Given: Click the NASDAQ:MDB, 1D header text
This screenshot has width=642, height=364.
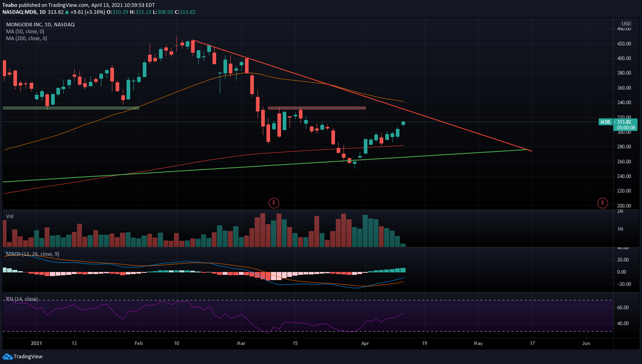Looking at the screenshot, I should point(24,12).
